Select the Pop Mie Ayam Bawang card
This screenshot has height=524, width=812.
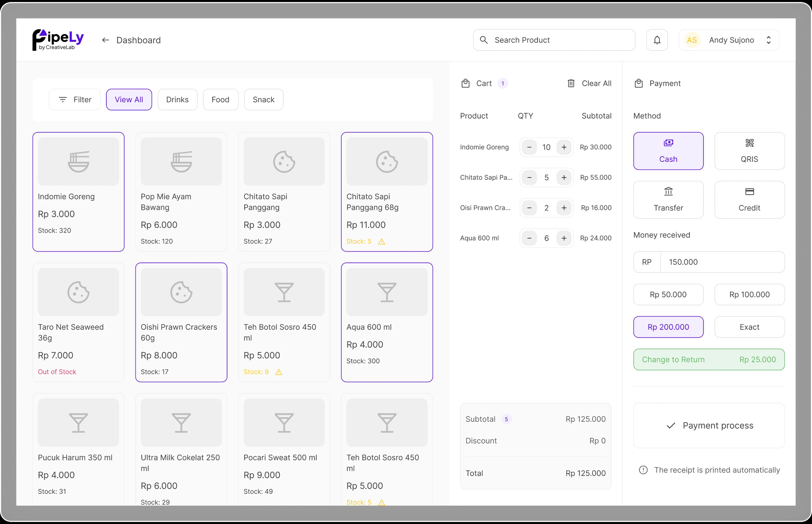coord(181,192)
